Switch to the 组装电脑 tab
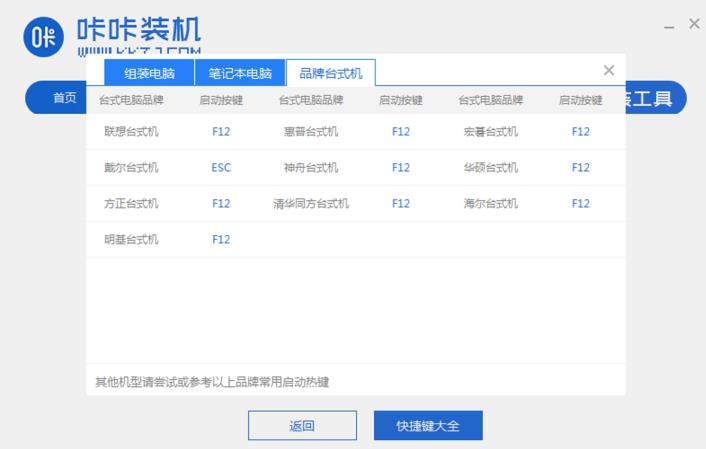 (x=149, y=73)
